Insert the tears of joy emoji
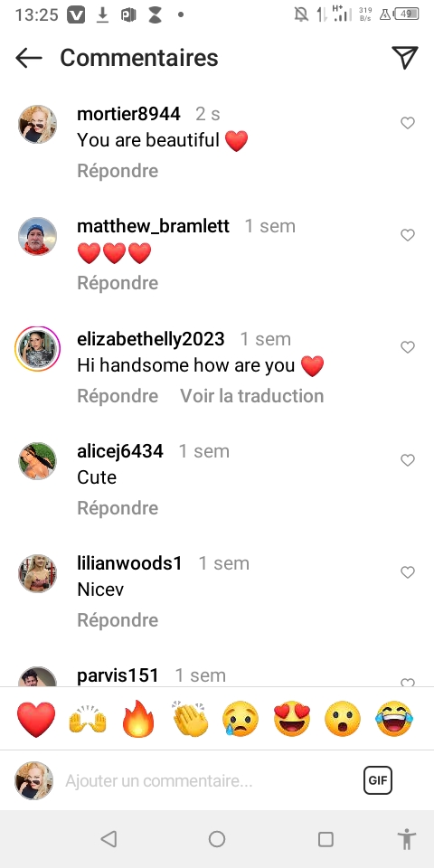This screenshot has width=434, height=868. (394, 719)
